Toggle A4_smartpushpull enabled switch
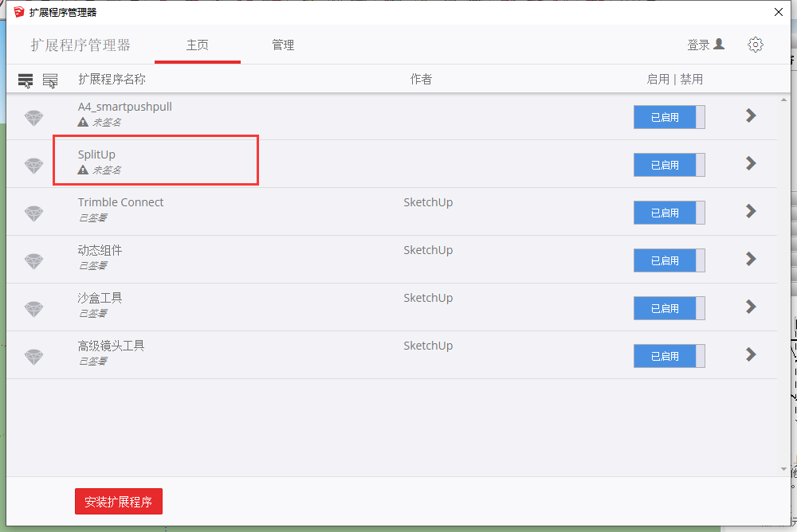797x532 pixels. coord(669,117)
